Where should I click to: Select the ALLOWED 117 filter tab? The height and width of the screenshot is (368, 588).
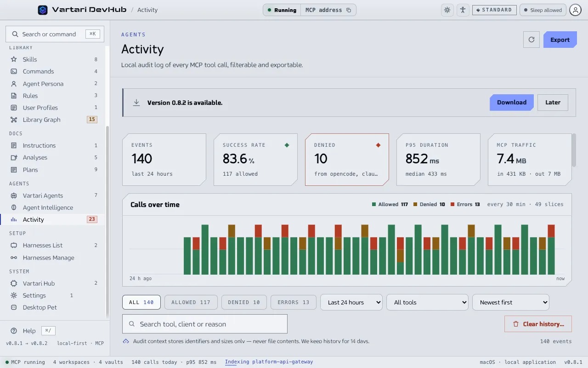pos(191,302)
